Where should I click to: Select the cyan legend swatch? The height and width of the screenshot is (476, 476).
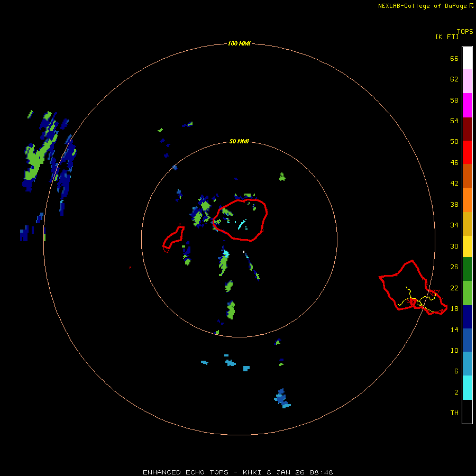click(x=467, y=388)
